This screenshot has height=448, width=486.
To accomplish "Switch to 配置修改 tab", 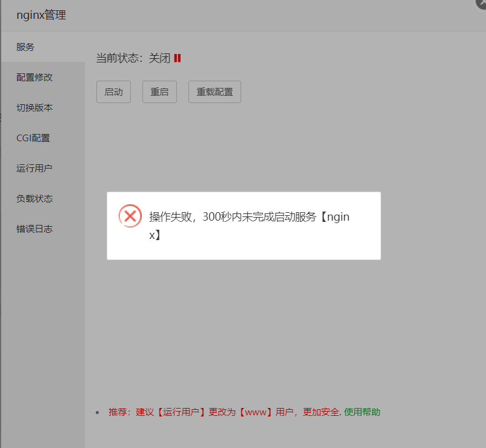I will [x=43, y=77].
